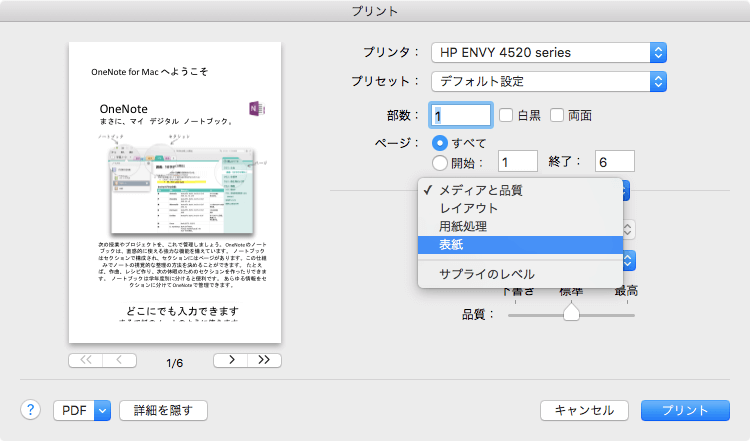Select the 開始 page range radio button
750x441 pixels.
tap(440, 163)
